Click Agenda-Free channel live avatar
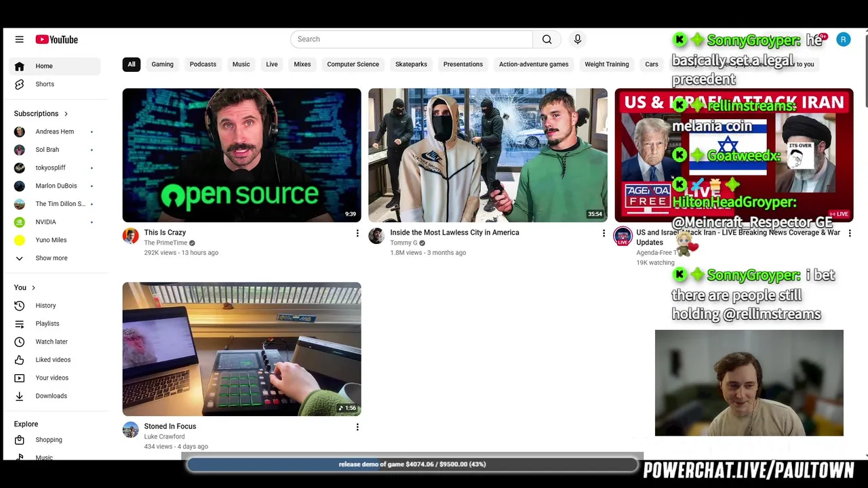 point(623,237)
